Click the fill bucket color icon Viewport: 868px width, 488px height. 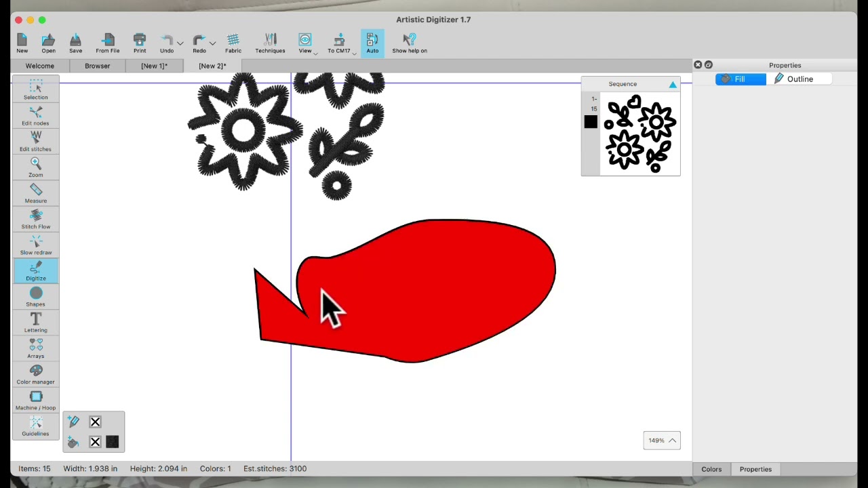point(73,442)
